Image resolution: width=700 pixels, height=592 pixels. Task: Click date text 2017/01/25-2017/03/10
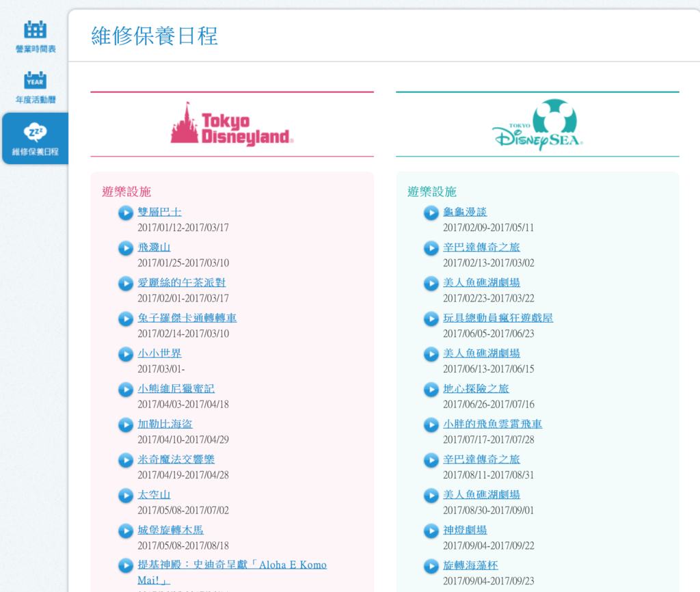pyautogui.click(x=183, y=263)
